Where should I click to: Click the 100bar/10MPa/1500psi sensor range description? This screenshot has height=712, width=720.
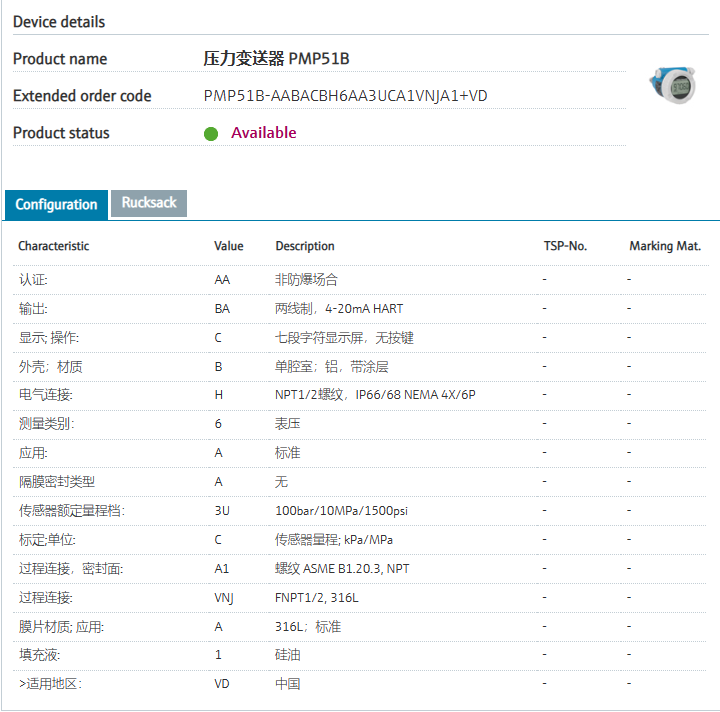click(x=341, y=511)
